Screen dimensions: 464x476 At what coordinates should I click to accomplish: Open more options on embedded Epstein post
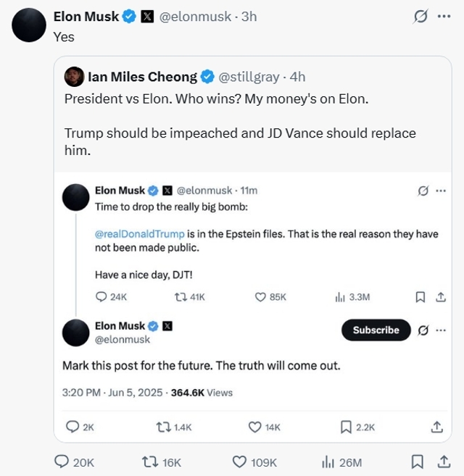441,191
